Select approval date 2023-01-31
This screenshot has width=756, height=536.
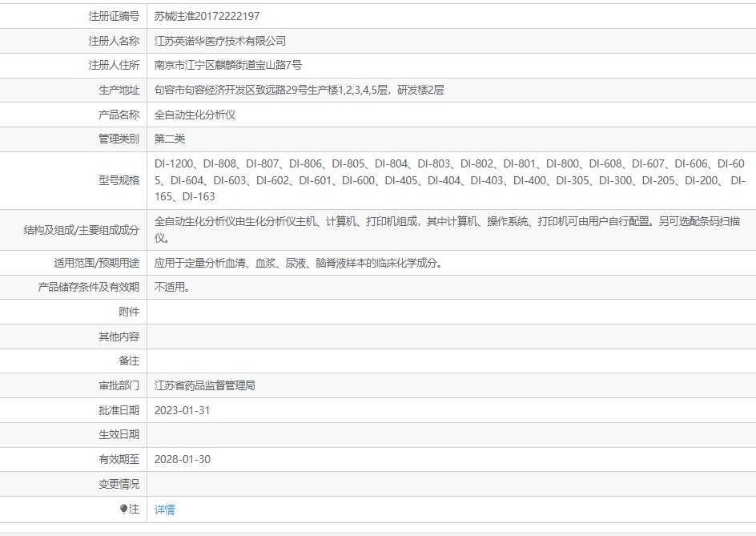[x=183, y=410]
